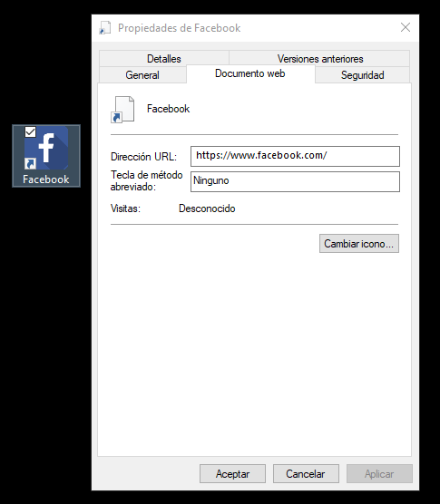Click the shortcut file icon in the title bar

105,28
